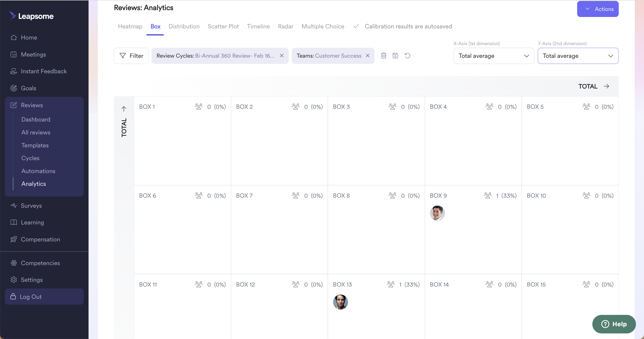
Task: Click the Goals target icon
Action: [14, 88]
